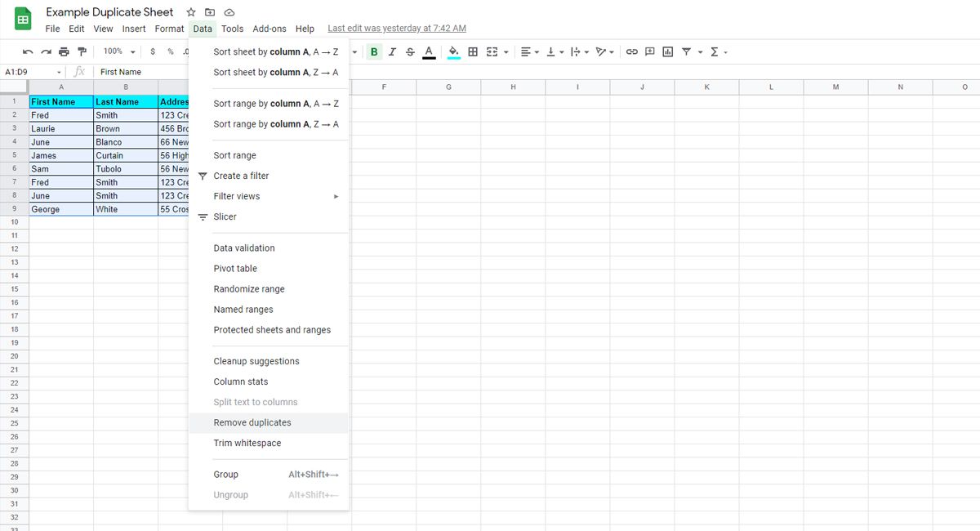Screen dimensions: 980x531
Task: Toggle strikethrough formatting button
Action: coord(410,51)
